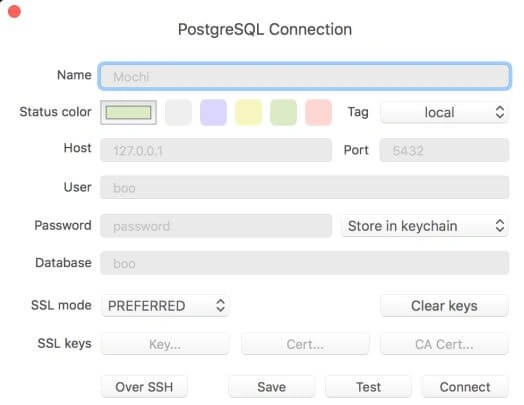524x405 pixels.
Task: Click the Database text field
Action: pos(304,263)
